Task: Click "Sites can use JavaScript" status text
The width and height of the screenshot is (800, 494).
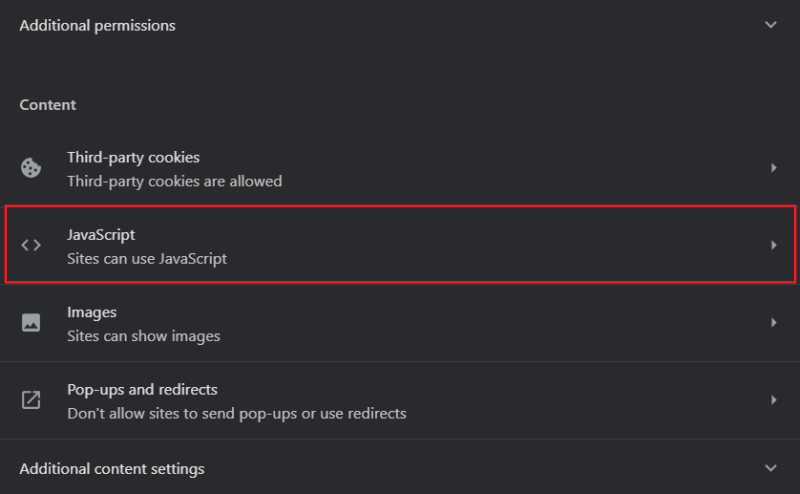Action: [147, 259]
